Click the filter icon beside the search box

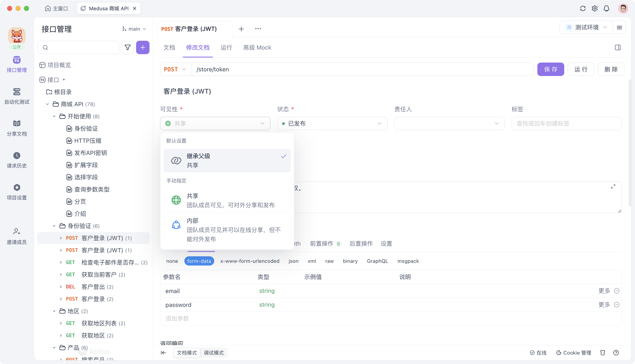tap(127, 47)
